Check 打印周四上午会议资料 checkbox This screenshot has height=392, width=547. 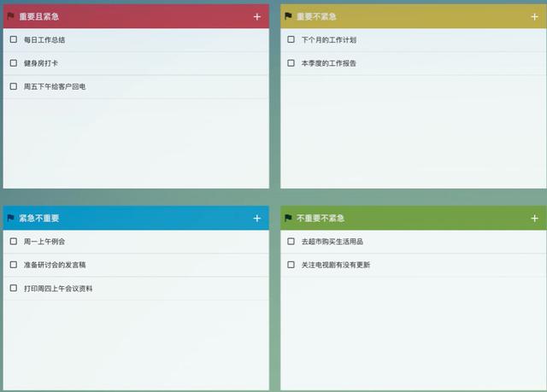click(14, 288)
